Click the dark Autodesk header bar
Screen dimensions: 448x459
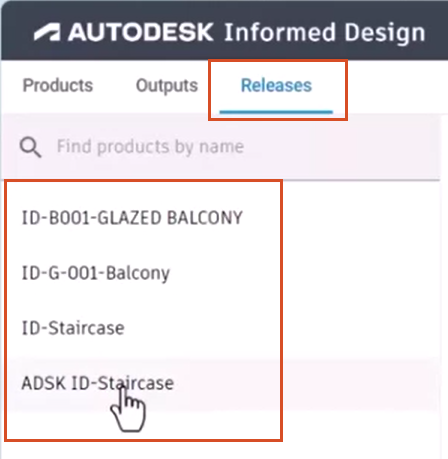[225, 31]
